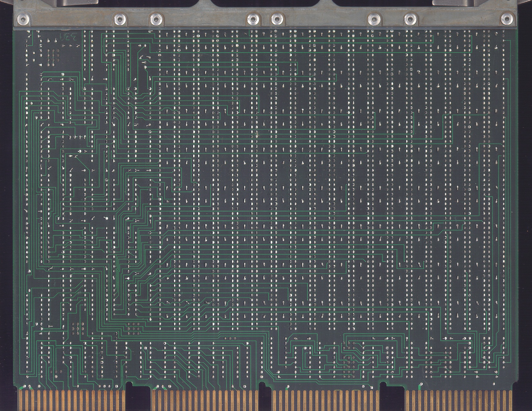Click the fifth rivet from the left
This screenshot has height=411, width=532.
(277, 19)
